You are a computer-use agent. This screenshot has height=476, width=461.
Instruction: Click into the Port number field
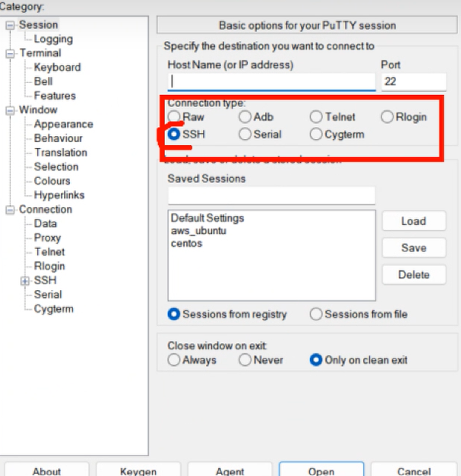click(413, 81)
